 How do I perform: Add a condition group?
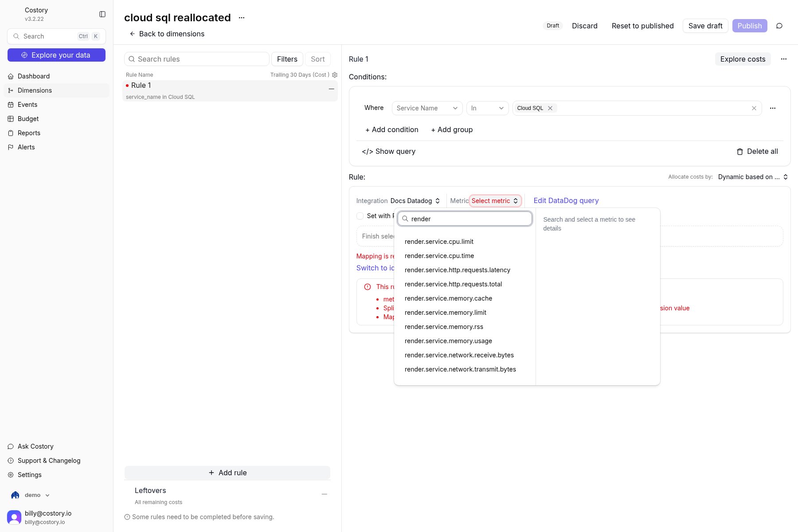click(x=452, y=129)
